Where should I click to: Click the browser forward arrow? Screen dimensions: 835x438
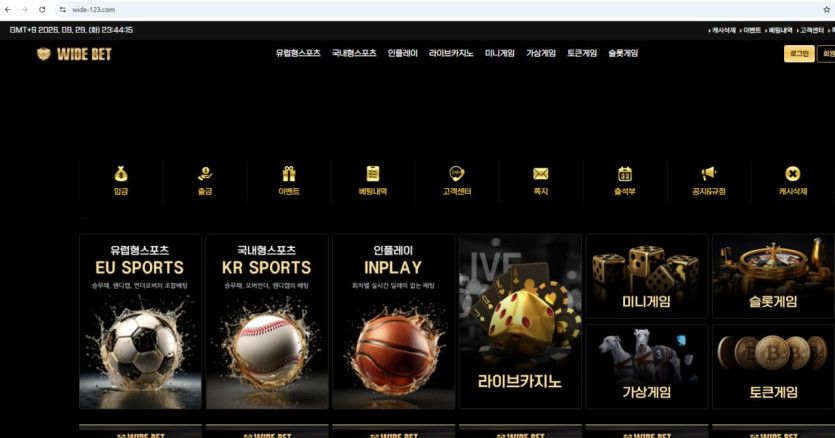tap(24, 10)
